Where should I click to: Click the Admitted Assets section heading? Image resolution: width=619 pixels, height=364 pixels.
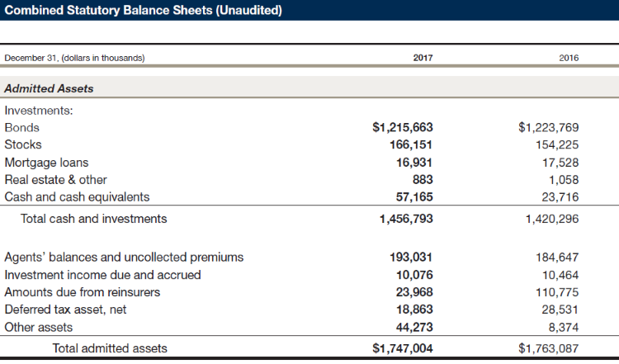click(x=50, y=88)
